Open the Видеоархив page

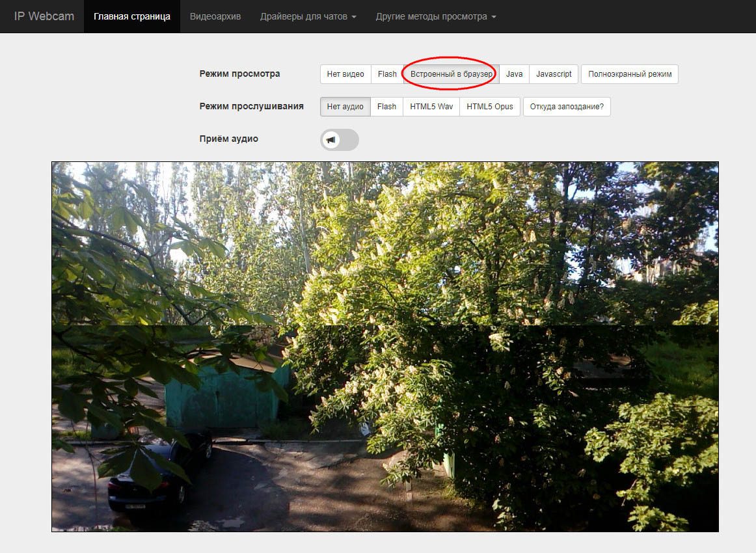(x=215, y=16)
